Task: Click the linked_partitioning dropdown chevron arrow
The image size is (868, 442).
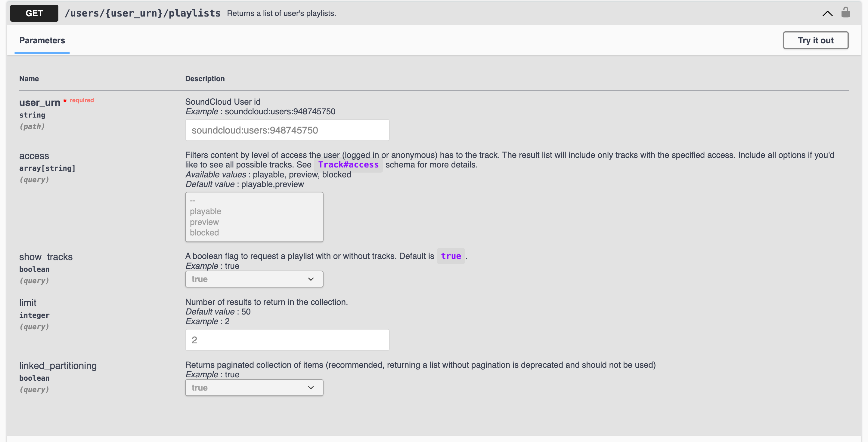Action: [x=311, y=388]
